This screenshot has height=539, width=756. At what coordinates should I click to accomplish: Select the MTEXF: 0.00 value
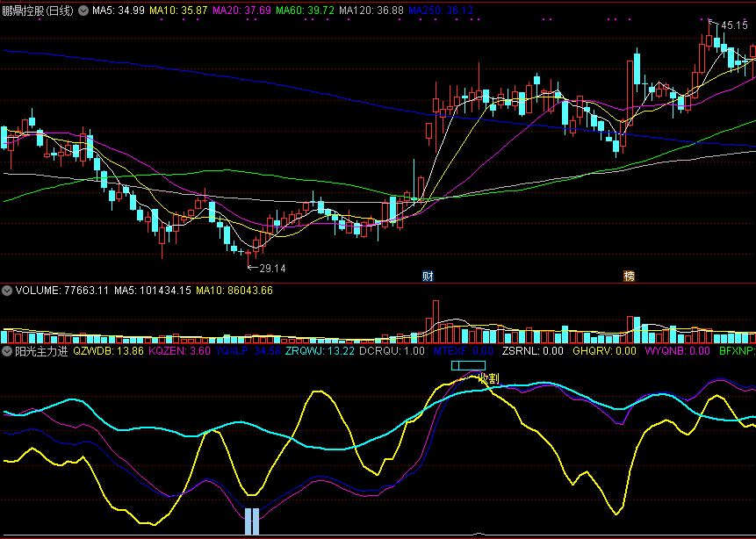[x=464, y=351]
